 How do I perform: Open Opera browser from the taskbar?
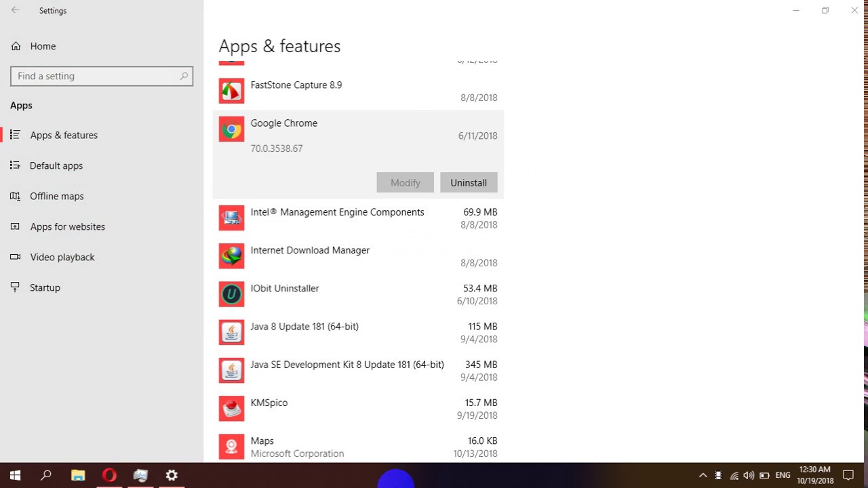pos(109,475)
